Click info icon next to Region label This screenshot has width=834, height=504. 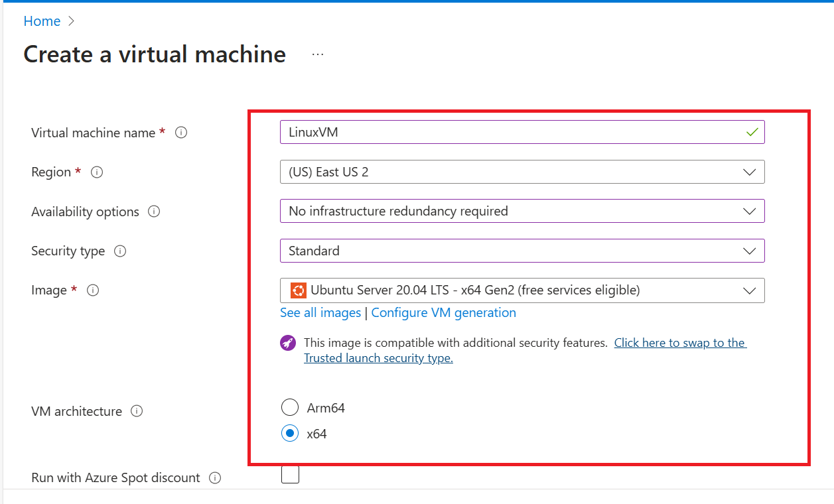pyautogui.click(x=97, y=172)
